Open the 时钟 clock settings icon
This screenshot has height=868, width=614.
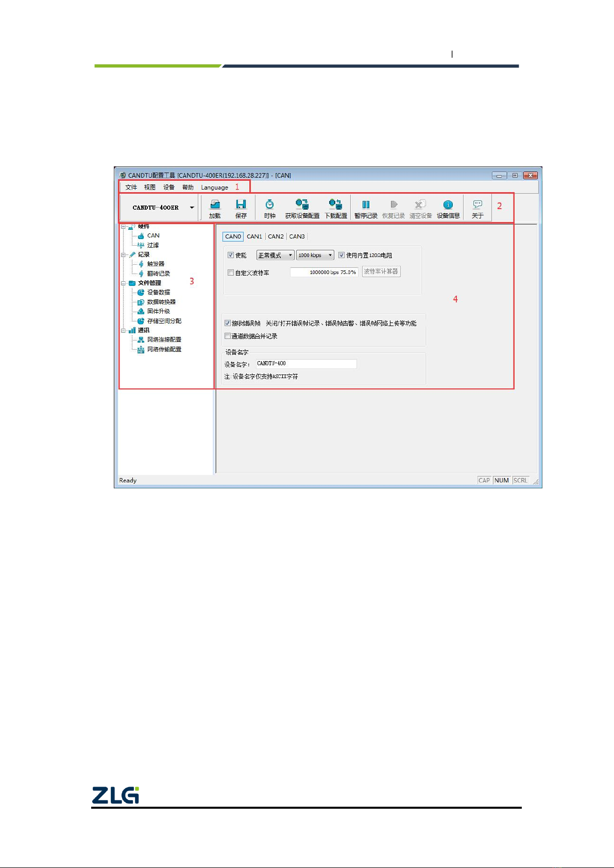(x=269, y=205)
